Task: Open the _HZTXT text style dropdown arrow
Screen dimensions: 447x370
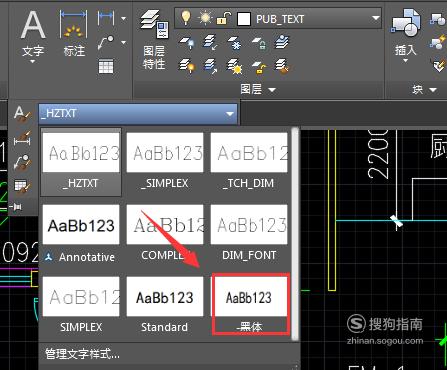Action: click(x=230, y=114)
